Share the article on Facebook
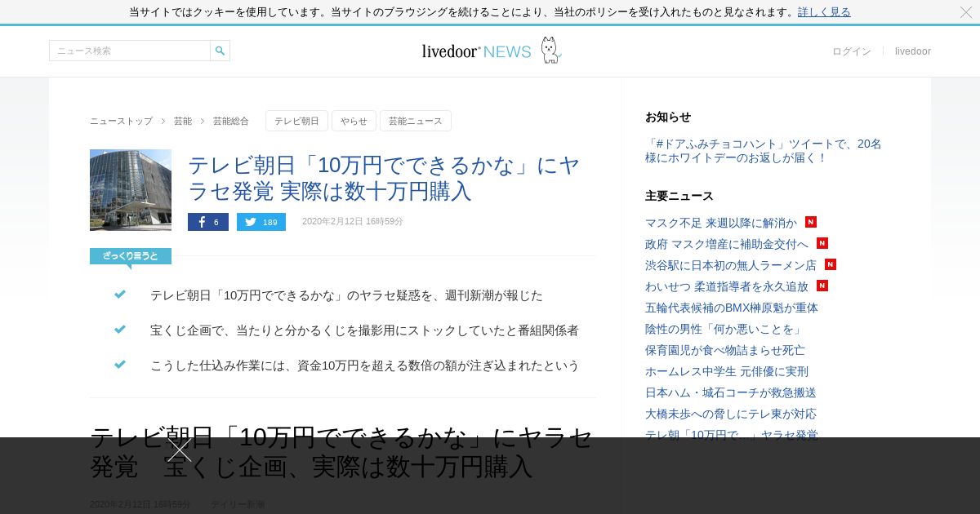Viewport: 980px width, 514px height. point(208,222)
